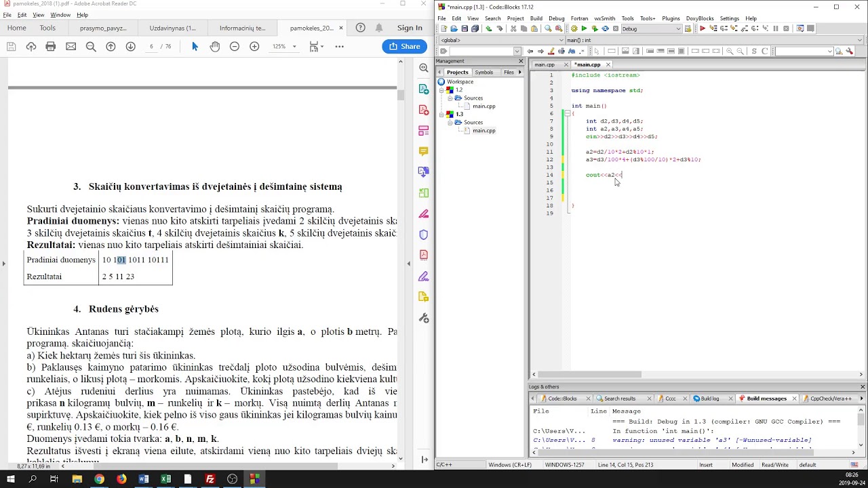Click Print icon in Acrobat Reader toolbar
Viewport: 868px width, 488px height.
pyautogui.click(x=51, y=46)
